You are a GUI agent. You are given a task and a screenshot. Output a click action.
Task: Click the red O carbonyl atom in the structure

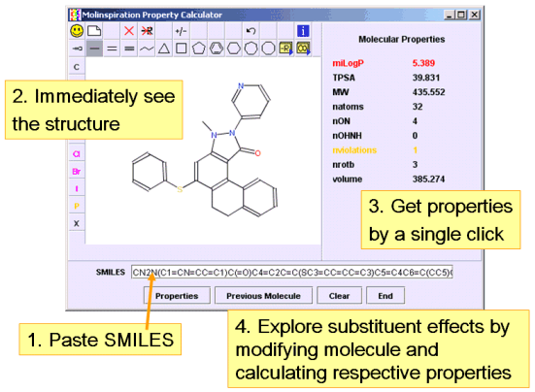[x=258, y=153]
